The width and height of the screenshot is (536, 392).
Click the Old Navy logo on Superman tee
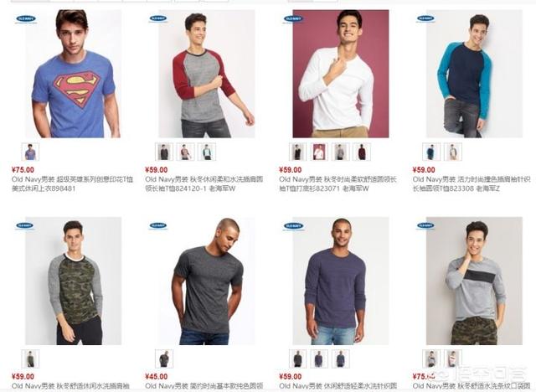[26, 18]
